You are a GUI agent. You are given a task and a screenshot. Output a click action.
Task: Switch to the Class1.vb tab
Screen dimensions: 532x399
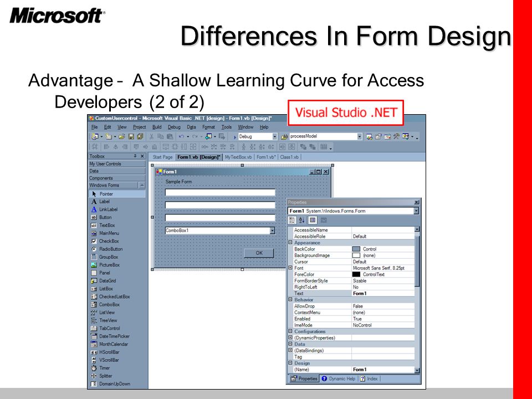click(289, 157)
